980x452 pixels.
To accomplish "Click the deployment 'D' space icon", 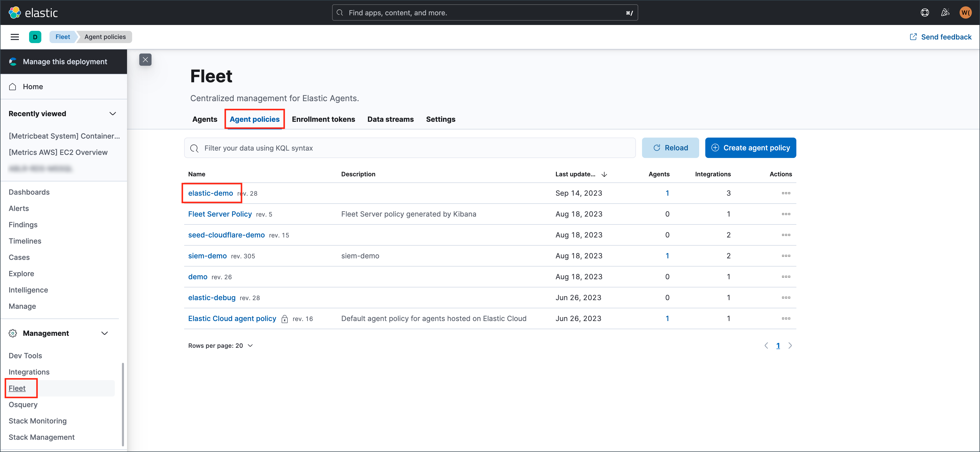I will click(35, 36).
